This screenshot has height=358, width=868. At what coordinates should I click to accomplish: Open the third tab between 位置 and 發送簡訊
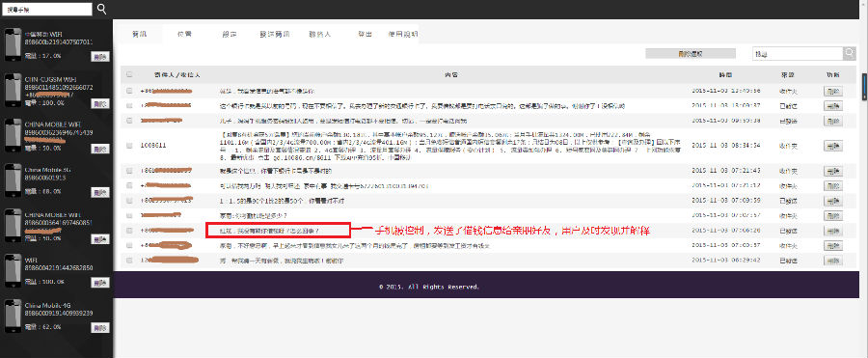coord(230,34)
